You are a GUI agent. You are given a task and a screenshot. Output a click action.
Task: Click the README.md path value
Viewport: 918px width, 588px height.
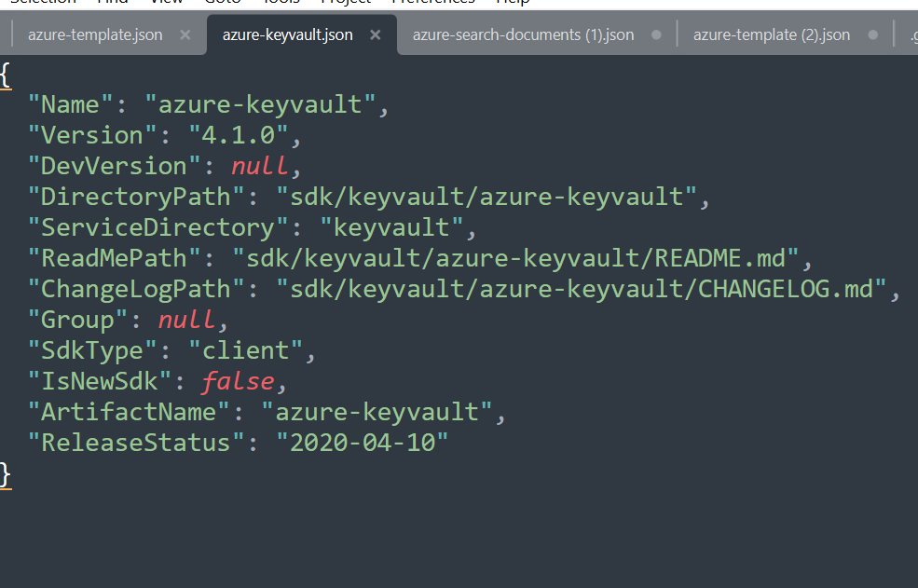[515, 258]
